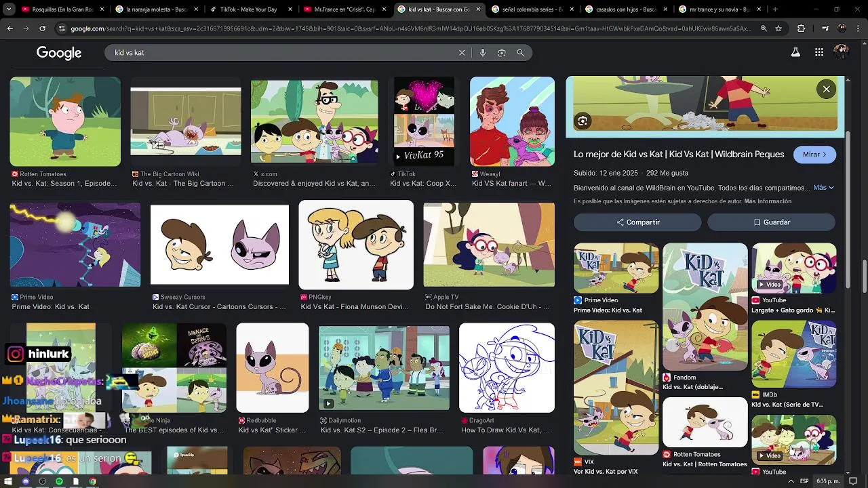Open DragoArt How To Draw thumbnail
Image resolution: width=868 pixels, height=488 pixels.
point(507,368)
